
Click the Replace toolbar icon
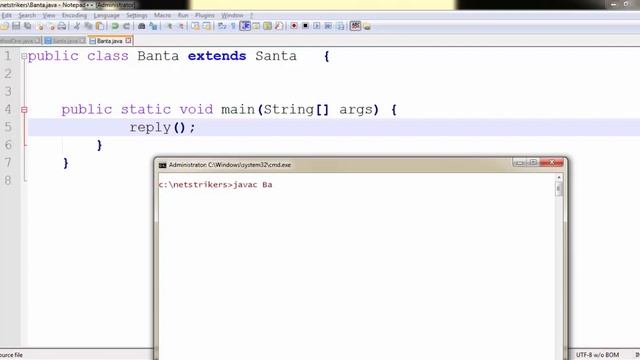pos(153,26)
